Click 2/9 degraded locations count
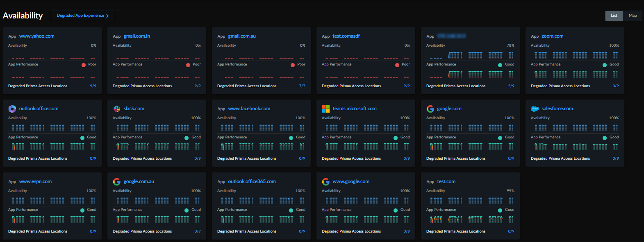This screenshot has width=644, height=242. coord(511,86)
